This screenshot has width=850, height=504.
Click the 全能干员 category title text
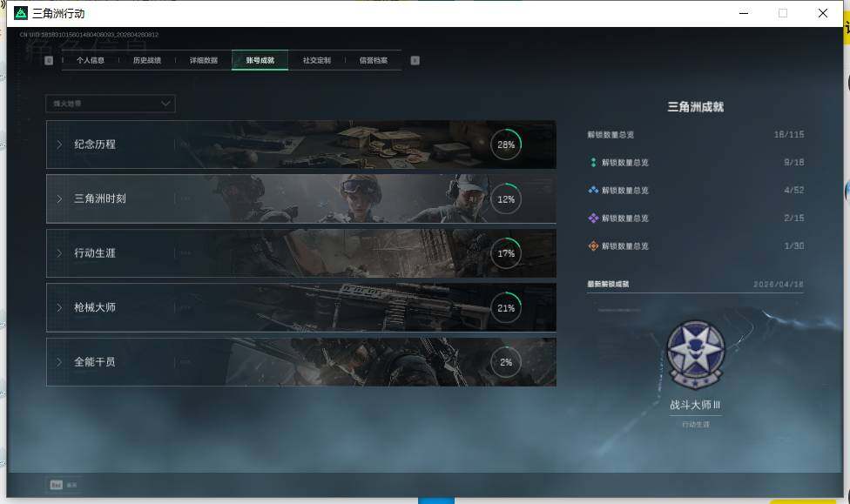click(95, 362)
